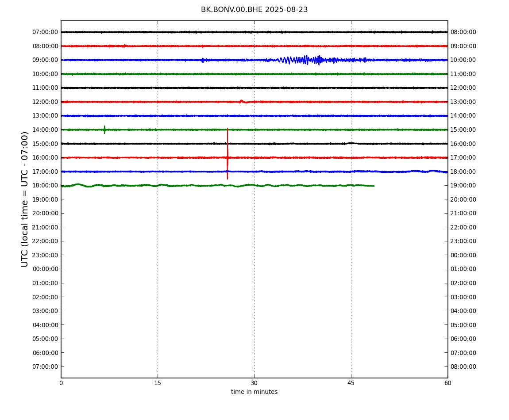Viewport: 509px width, 420px height.
Task: Click the x-axis tick label 45
Action: click(351, 383)
